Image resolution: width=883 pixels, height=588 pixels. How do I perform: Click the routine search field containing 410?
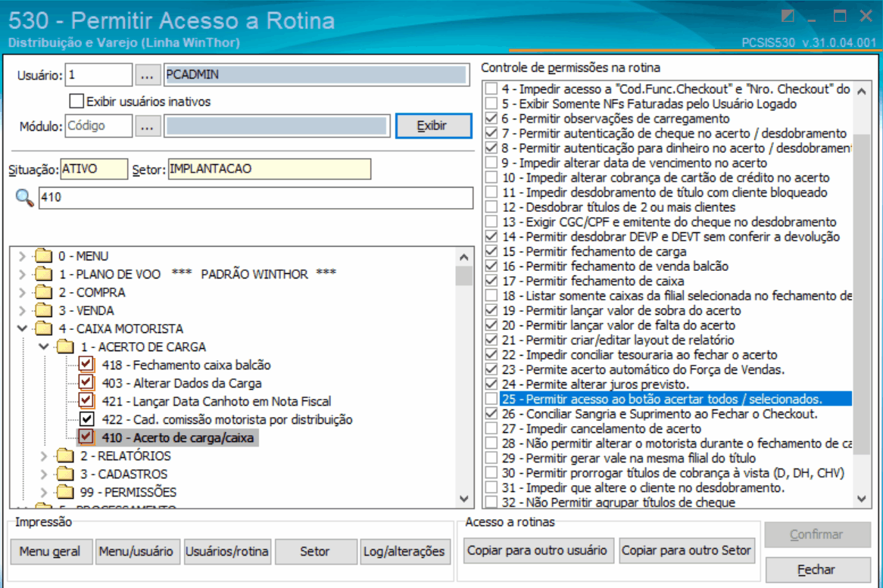(256, 198)
